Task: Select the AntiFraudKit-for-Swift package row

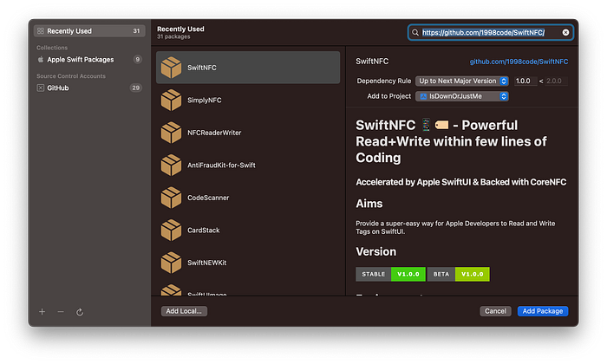Action: [248, 165]
